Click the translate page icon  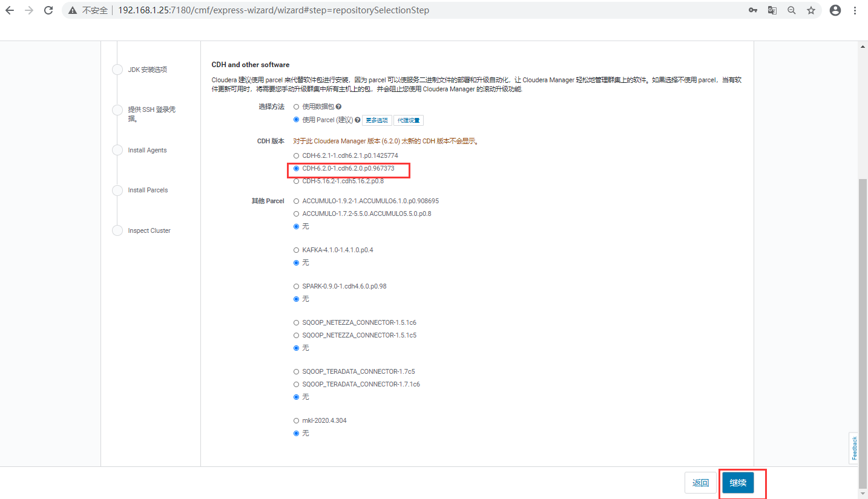772,10
